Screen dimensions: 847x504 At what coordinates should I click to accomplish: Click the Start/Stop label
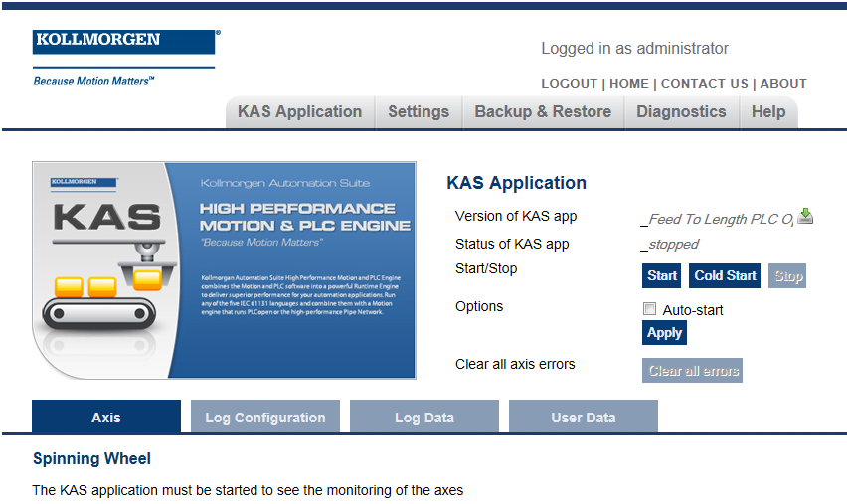pyautogui.click(x=486, y=268)
